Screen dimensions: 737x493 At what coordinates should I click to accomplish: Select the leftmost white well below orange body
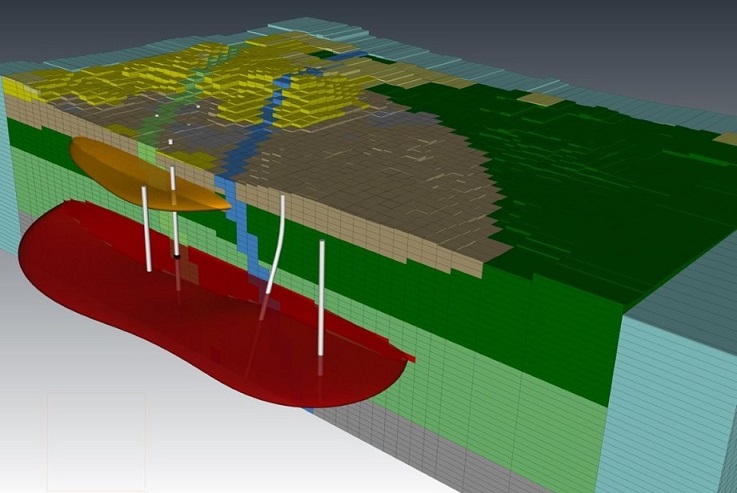click(147, 230)
